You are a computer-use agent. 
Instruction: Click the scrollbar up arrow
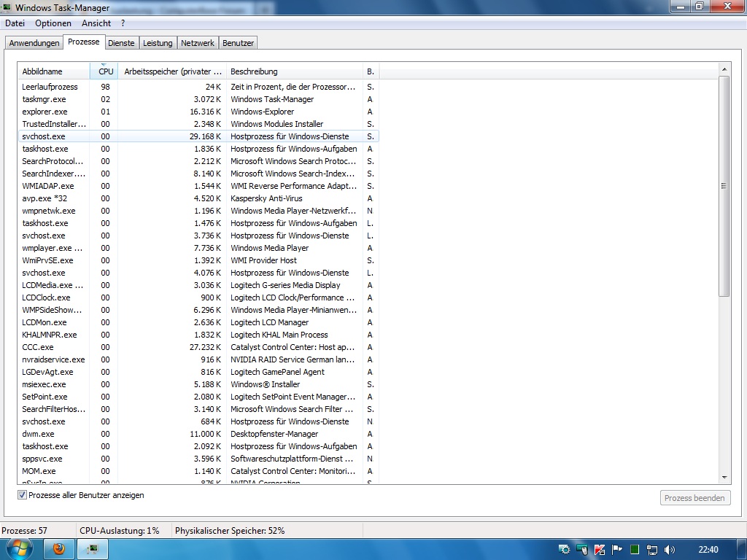(x=724, y=69)
